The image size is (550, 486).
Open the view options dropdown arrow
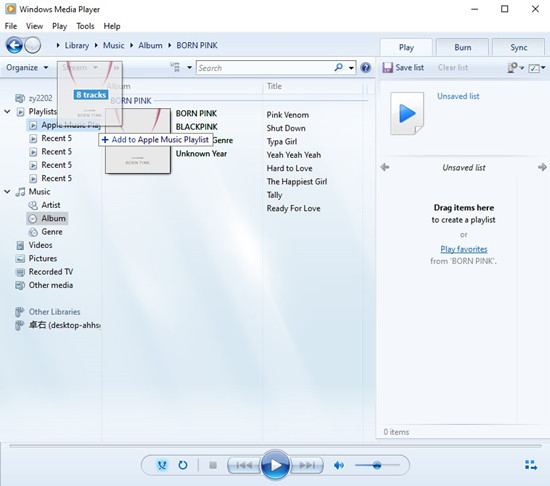(x=189, y=67)
